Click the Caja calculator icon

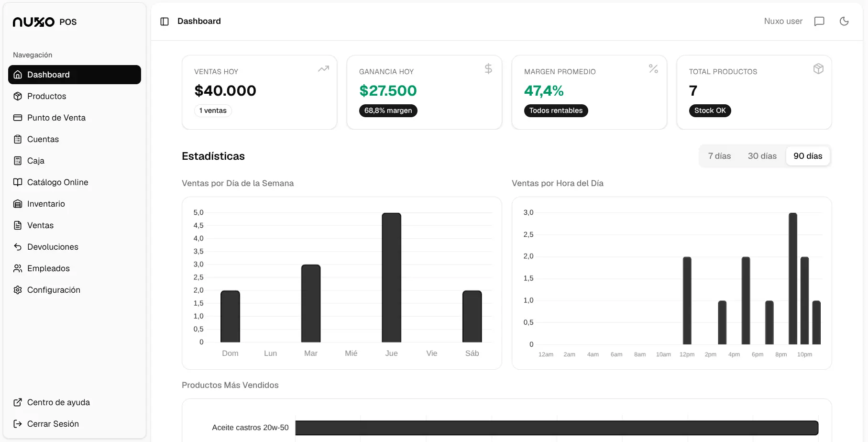18,161
